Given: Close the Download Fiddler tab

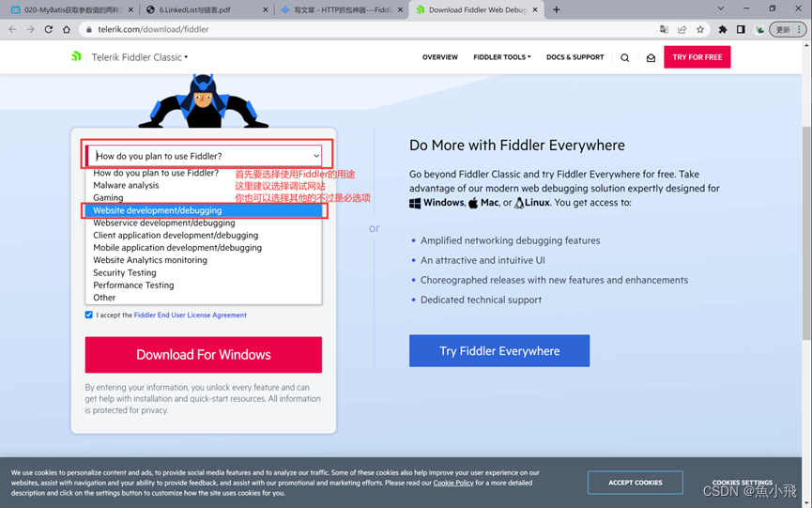Looking at the screenshot, I should (535, 9).
